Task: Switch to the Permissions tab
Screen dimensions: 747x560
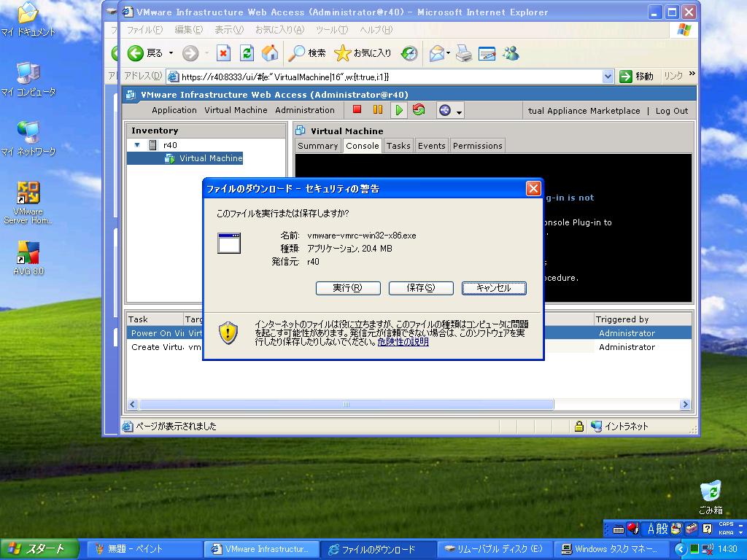Action: pyautogui.click(x=477, y=146)
